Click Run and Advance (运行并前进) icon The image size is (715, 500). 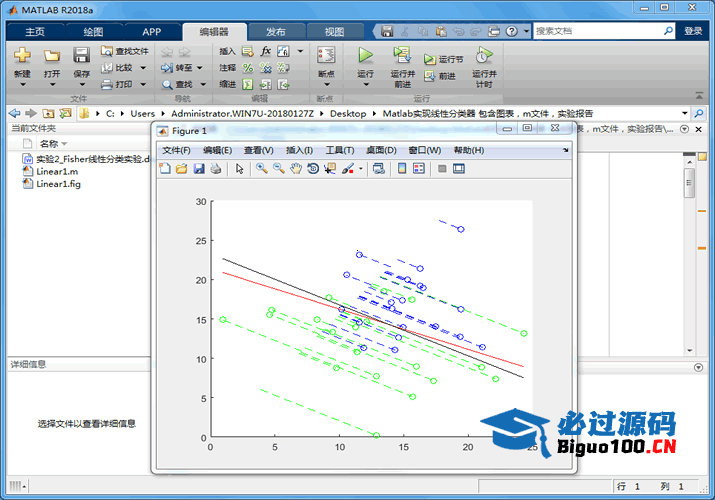[402, 55]
